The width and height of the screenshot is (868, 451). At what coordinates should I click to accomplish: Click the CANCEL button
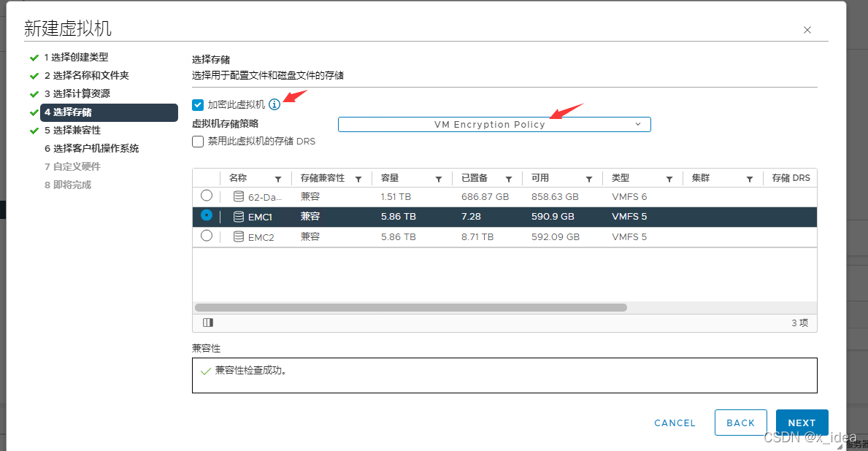675,423
